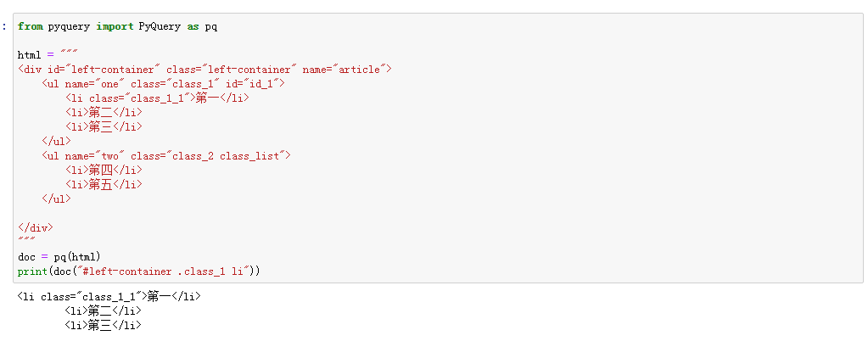Click the closing div tag
This screenshot has width=868, height=347.
tap(35, 227)
